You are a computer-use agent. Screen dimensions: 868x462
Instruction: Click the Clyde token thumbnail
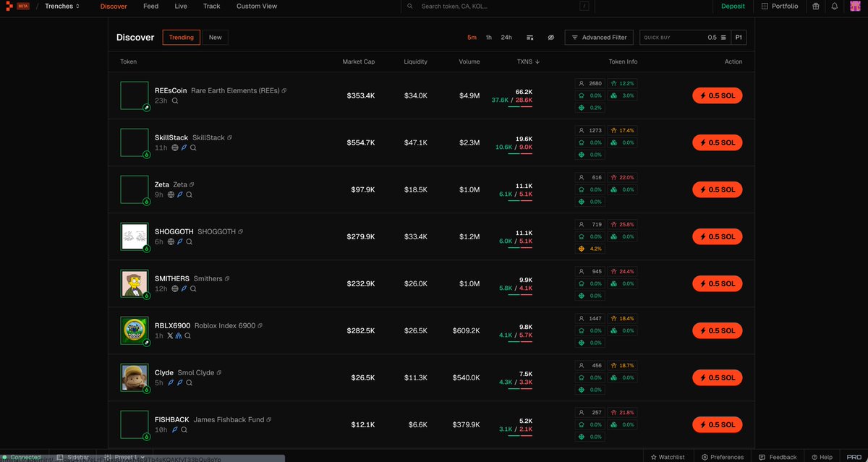click(x=135, y=377)
